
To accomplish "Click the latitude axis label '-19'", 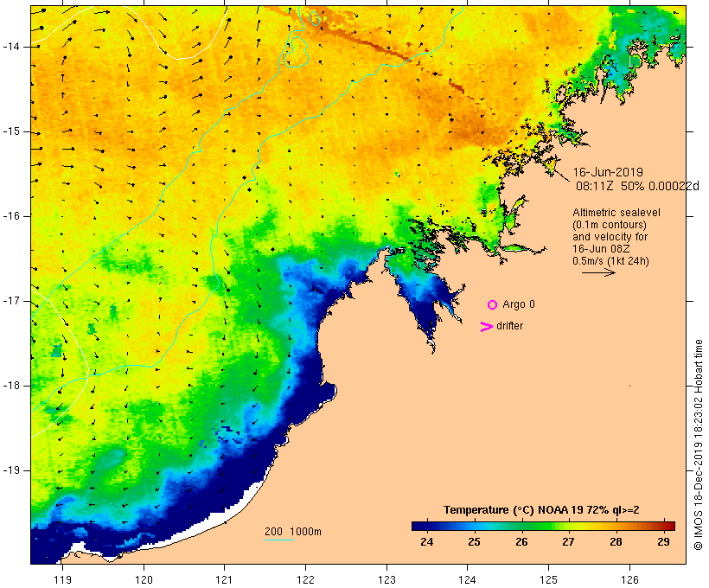I will 11,470.
